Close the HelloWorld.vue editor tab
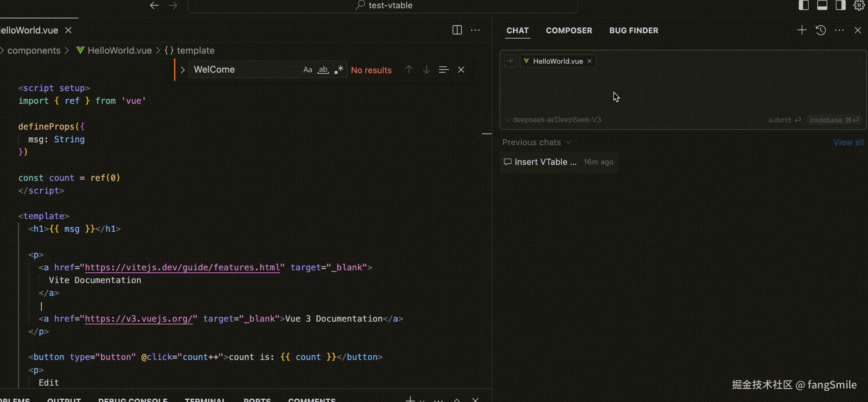Viewport: 868px width, 402px height. tap(68, 30)
